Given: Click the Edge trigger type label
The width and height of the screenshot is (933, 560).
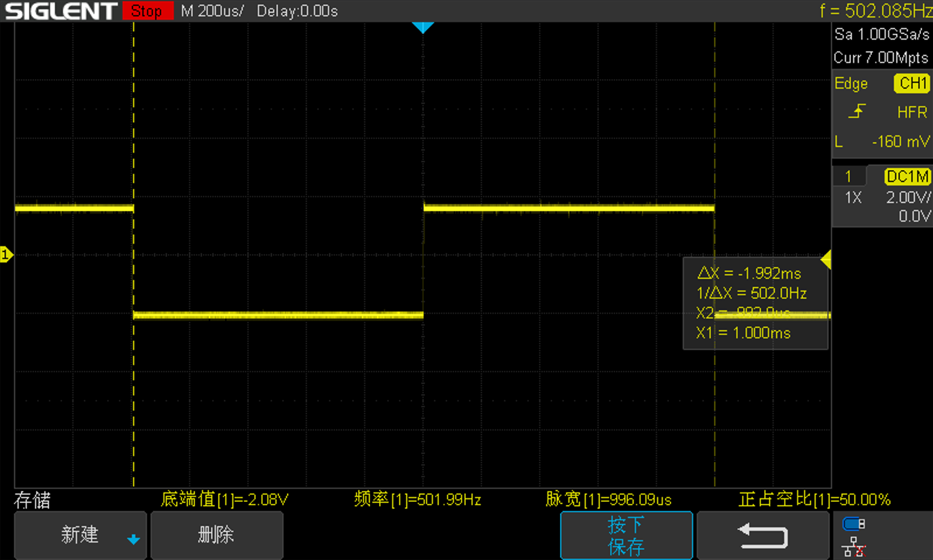Looking at the screenshot, I should pos(851,83).
